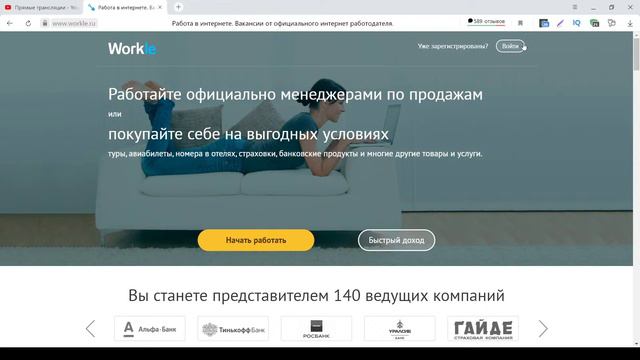
Task: Select the Уралсиб logo card
Action: point(400,329)
